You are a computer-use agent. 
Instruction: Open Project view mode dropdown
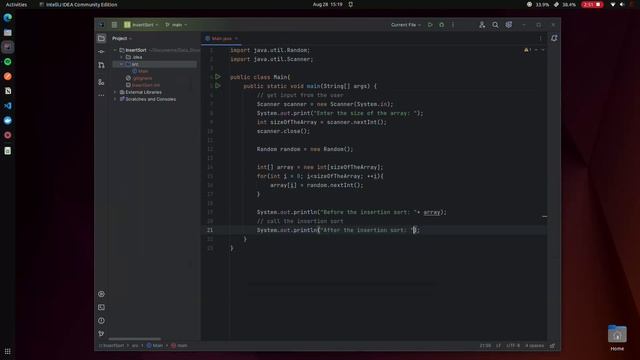click(122, 38)
